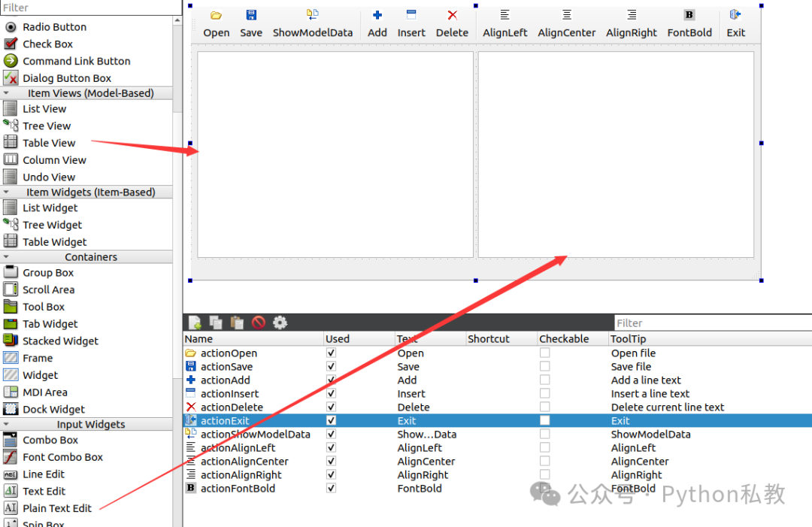Click the AlignCenter toolbar action
Screen dimensions: 812x527
pos(567,23)
